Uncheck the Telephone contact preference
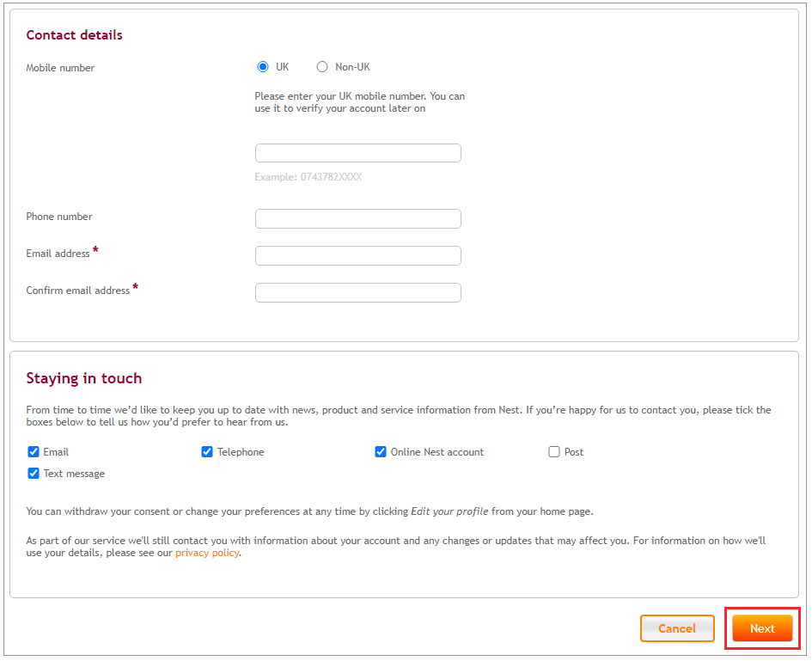The width and height of the screenshot is (812, 661). pos(207,451)
